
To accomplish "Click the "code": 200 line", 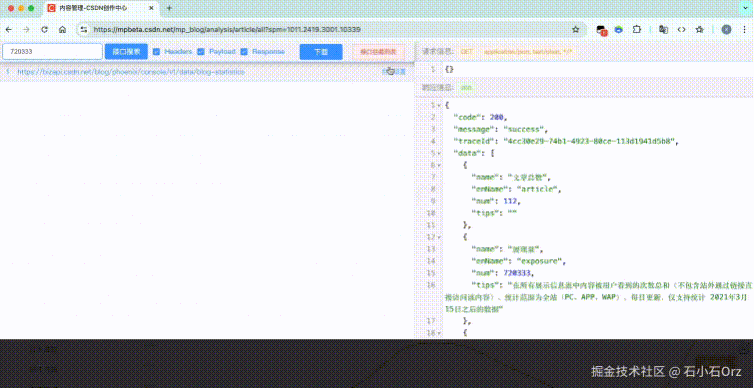I will coord(481,117).
